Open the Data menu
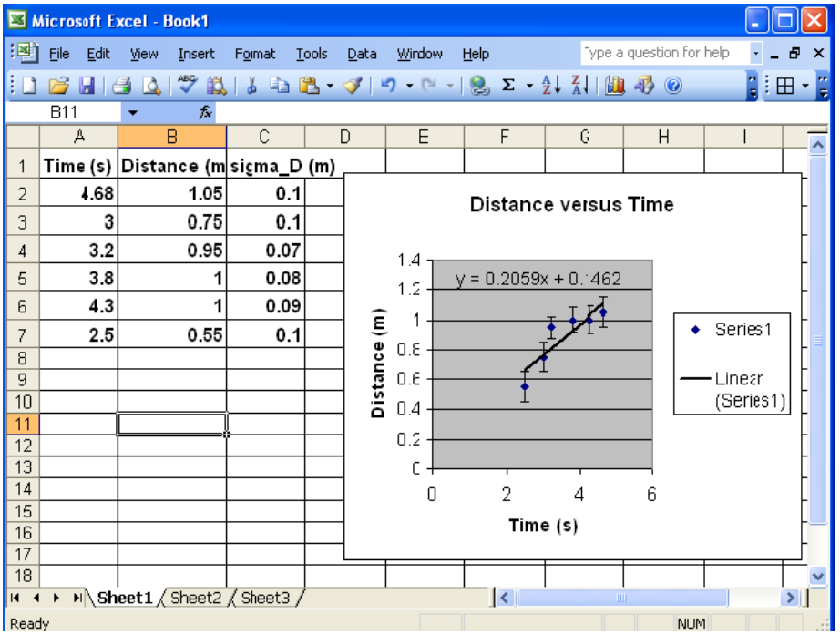The image size is (840, 635). (362, 54)
